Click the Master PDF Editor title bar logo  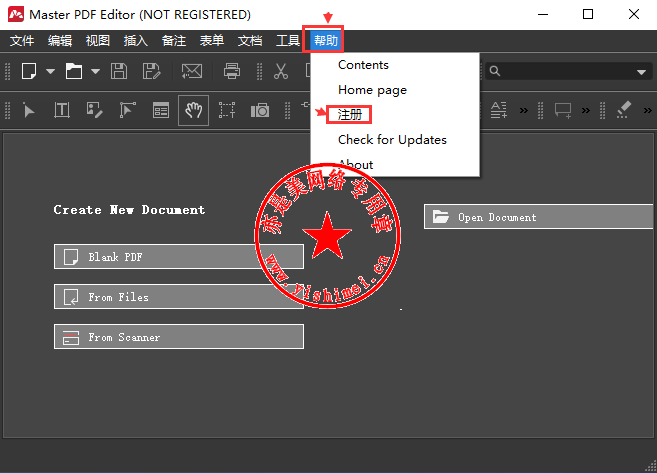pyautogui.click(x=16, y=14)
